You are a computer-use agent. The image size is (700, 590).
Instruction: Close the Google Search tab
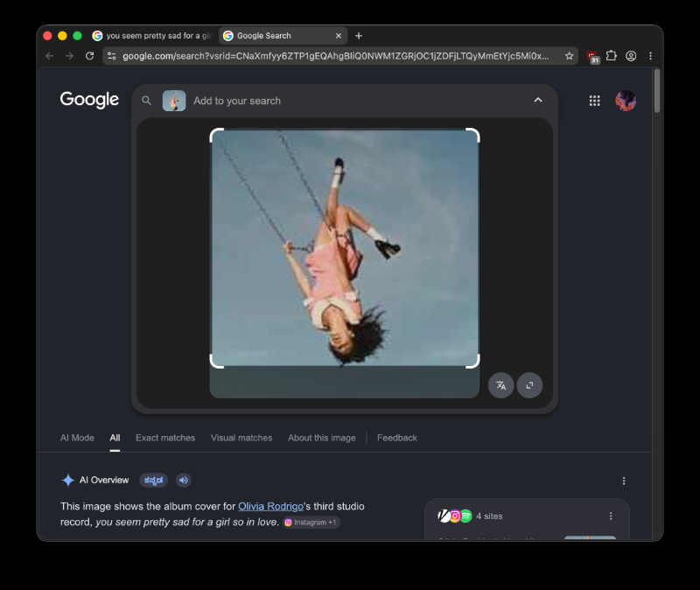339,36
